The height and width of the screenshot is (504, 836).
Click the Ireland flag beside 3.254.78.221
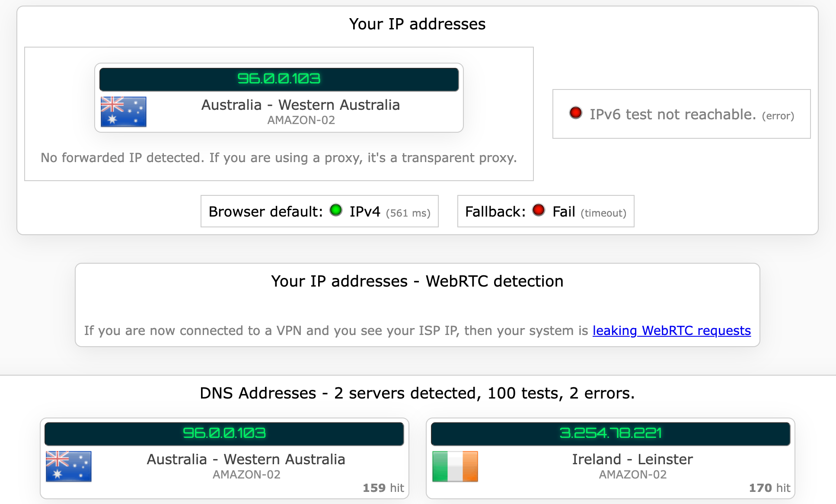(x=454, y=466)
